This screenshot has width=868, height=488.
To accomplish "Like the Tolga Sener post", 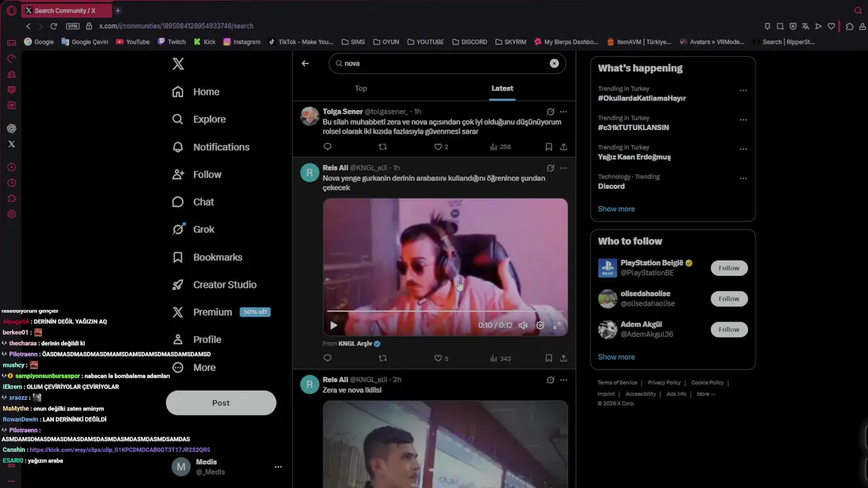I will click(x=441, y=146).
